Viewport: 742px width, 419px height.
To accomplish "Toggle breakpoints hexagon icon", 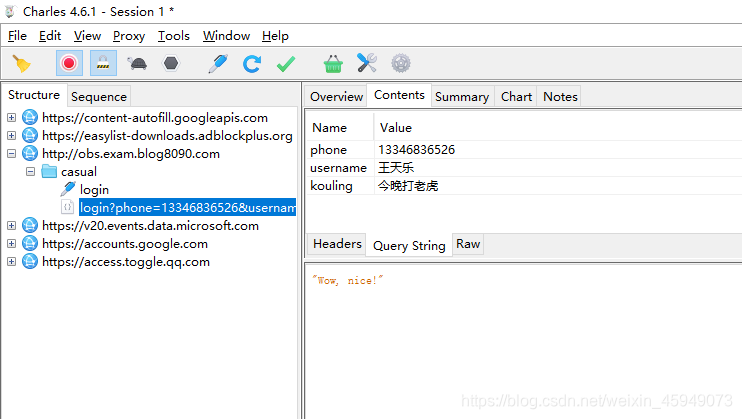I will (171, 63).
